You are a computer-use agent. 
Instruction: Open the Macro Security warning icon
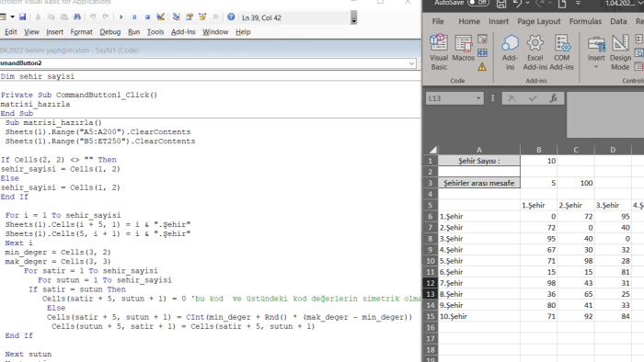482,66
